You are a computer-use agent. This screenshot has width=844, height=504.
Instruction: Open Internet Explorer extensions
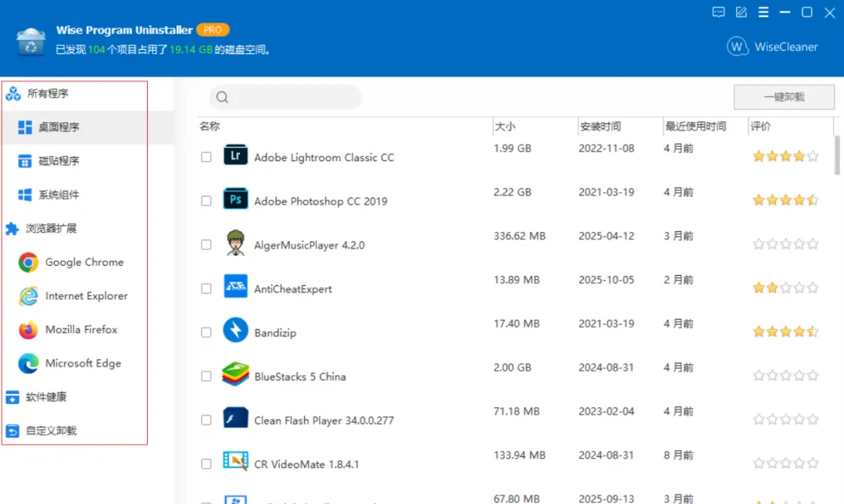tap(74, 296)
